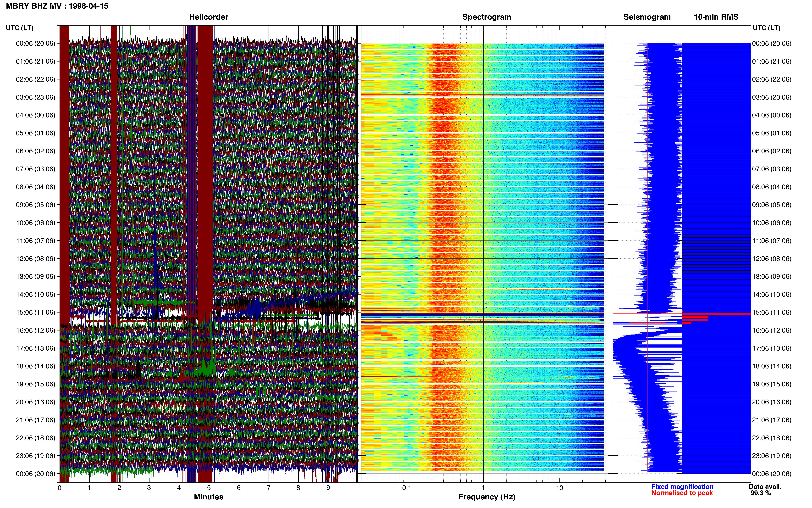This screenshot has height=508, width=812.
Task: Click the Data avail. 99.3 % readout
Action: [765, 490]
